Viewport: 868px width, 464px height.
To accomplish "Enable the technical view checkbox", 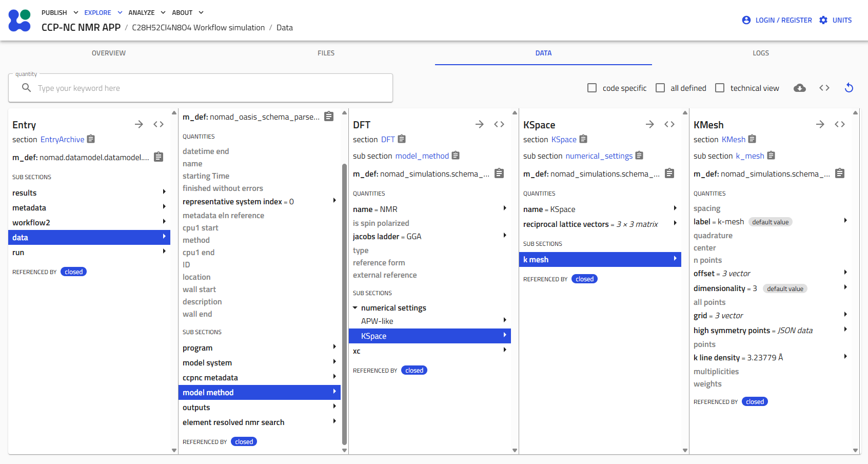I will point(720,88).
